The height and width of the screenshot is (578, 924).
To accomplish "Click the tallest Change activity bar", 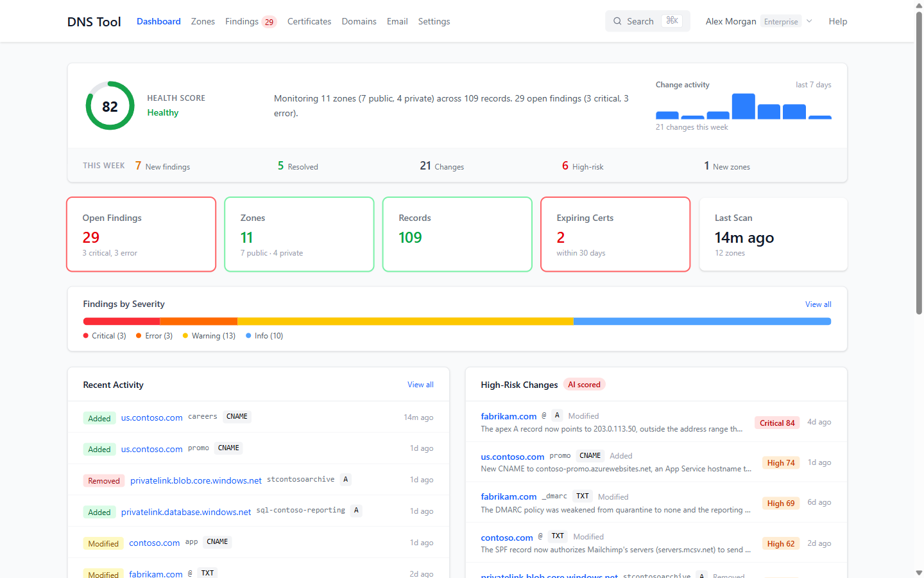I will tap(743, 106).
